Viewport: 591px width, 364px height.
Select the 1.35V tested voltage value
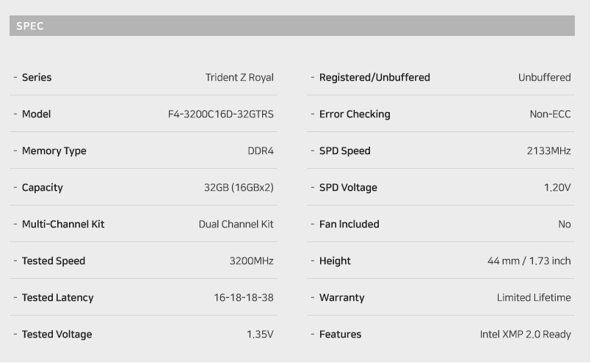[260, 334]
